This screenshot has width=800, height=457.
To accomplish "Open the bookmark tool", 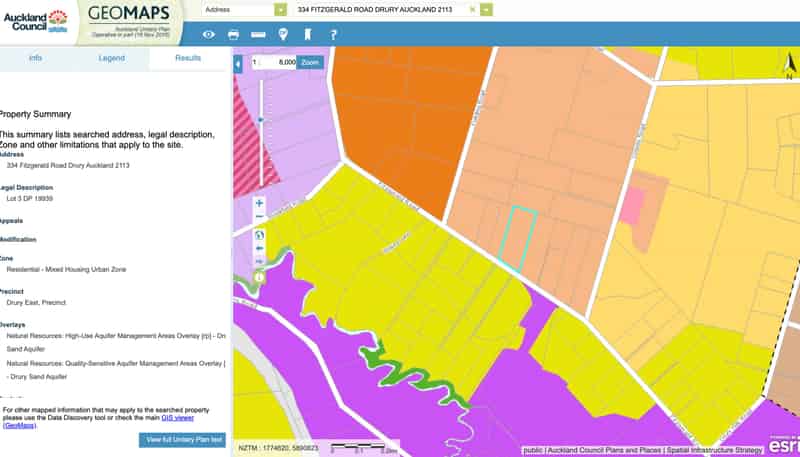I will pyautogui.click(x=308, y=34).
